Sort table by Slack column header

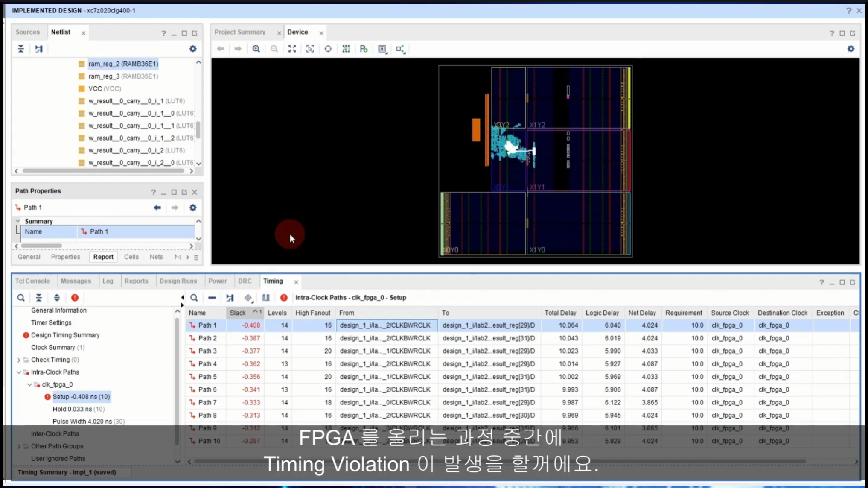[238, 313]
